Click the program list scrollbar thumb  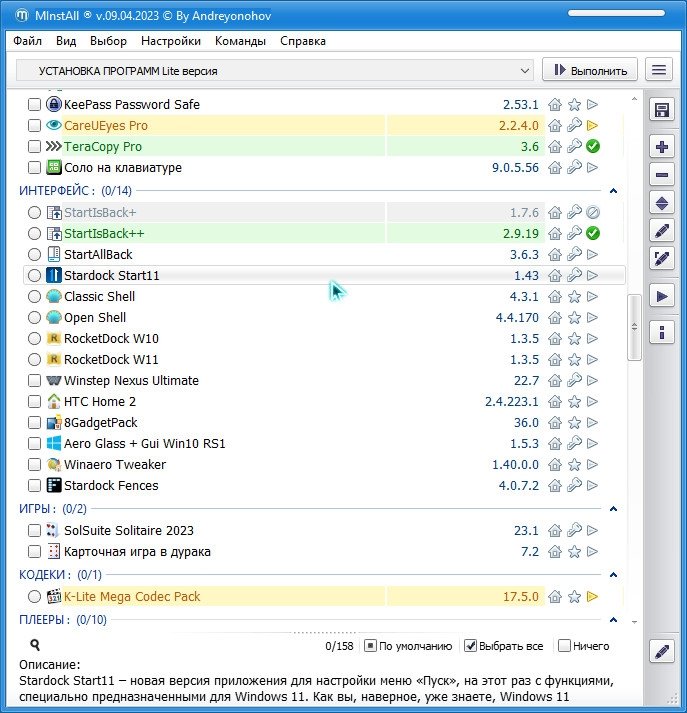click(x=634, y=327)
